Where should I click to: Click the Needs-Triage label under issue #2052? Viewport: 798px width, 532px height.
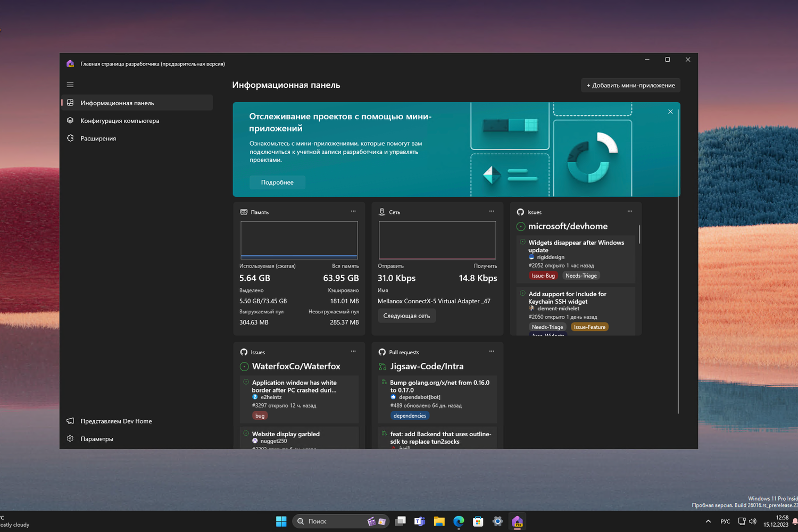[x=581, y=276]
